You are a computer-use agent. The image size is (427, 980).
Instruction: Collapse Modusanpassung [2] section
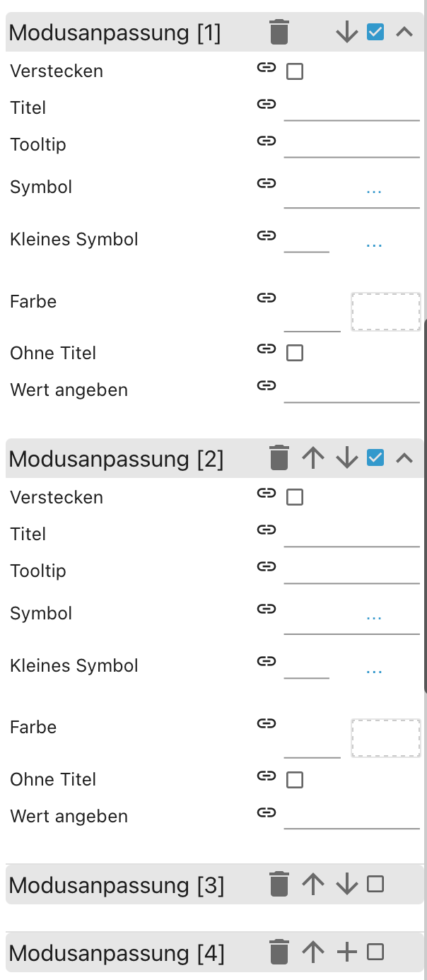tap(404, 458)
